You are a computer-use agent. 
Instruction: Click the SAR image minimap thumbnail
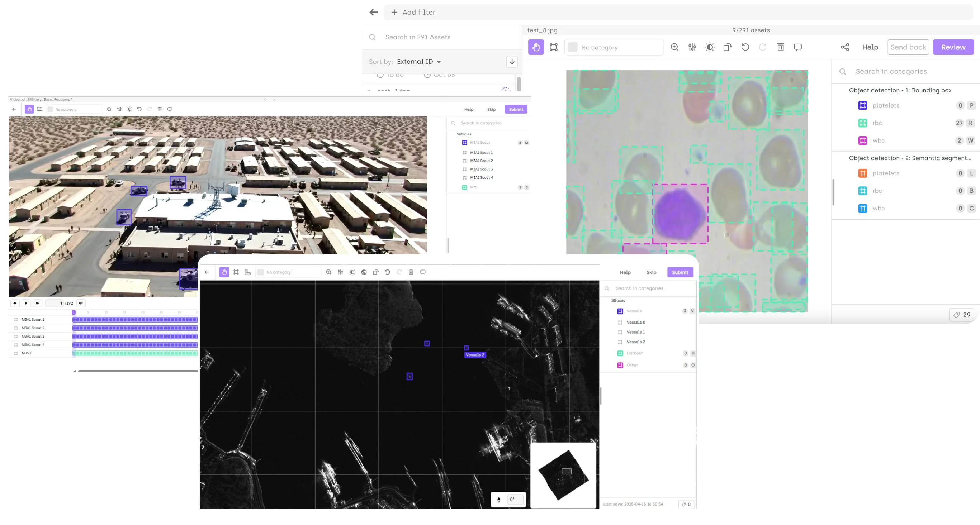point(563,475)
